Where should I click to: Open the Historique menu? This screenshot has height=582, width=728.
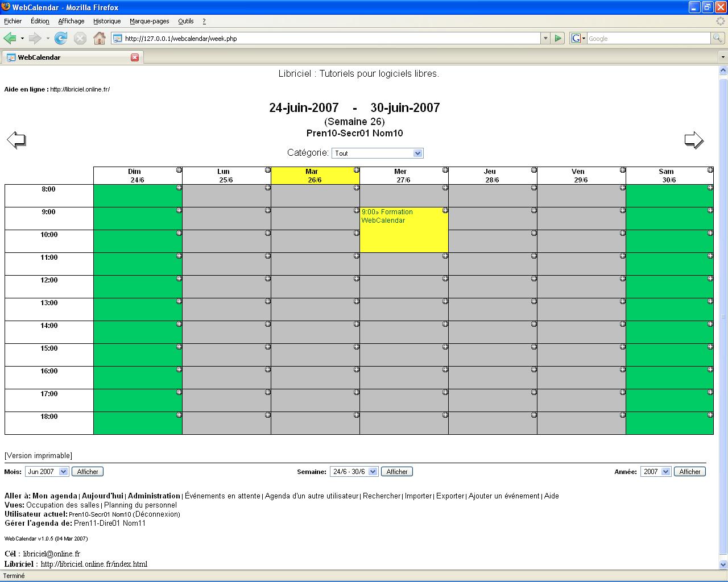point(107,21)
